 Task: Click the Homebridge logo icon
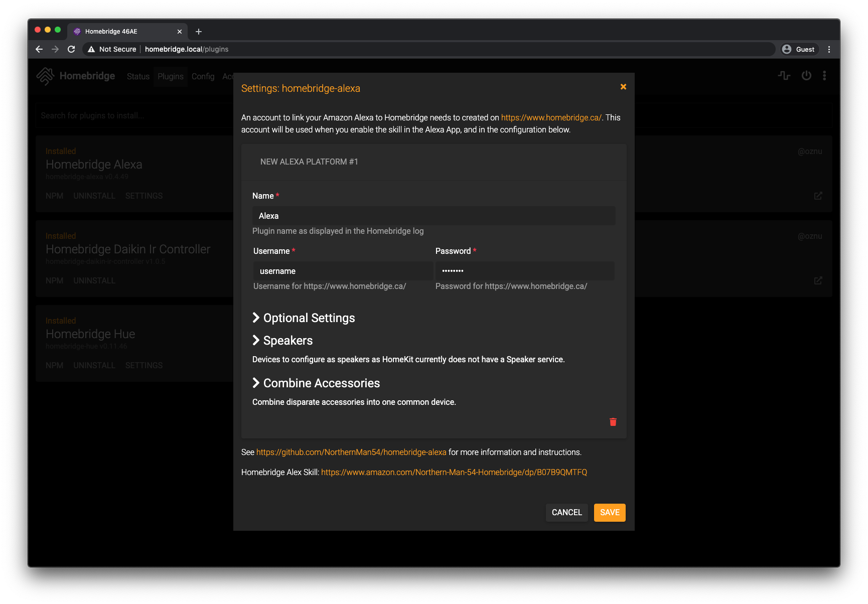(46, 76)
